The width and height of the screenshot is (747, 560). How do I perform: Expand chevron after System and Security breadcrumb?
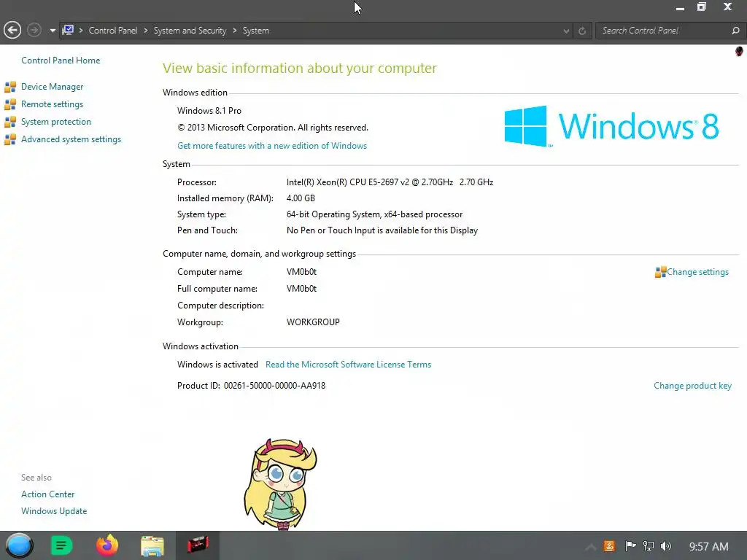[x=235, y=31]
